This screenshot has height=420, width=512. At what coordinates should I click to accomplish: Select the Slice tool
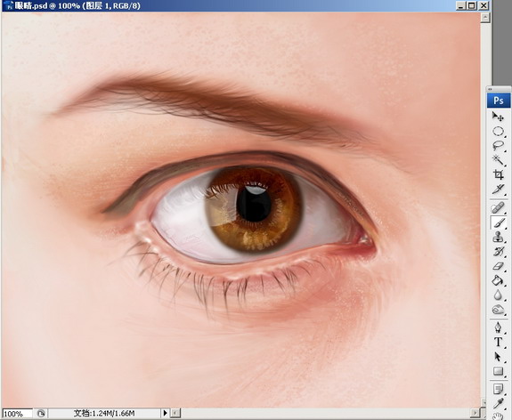499,189
